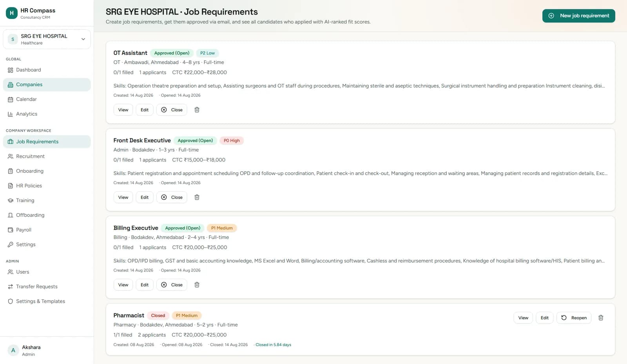
Task: Open Dashboard in the sidebar
Action: pos(47,70)
